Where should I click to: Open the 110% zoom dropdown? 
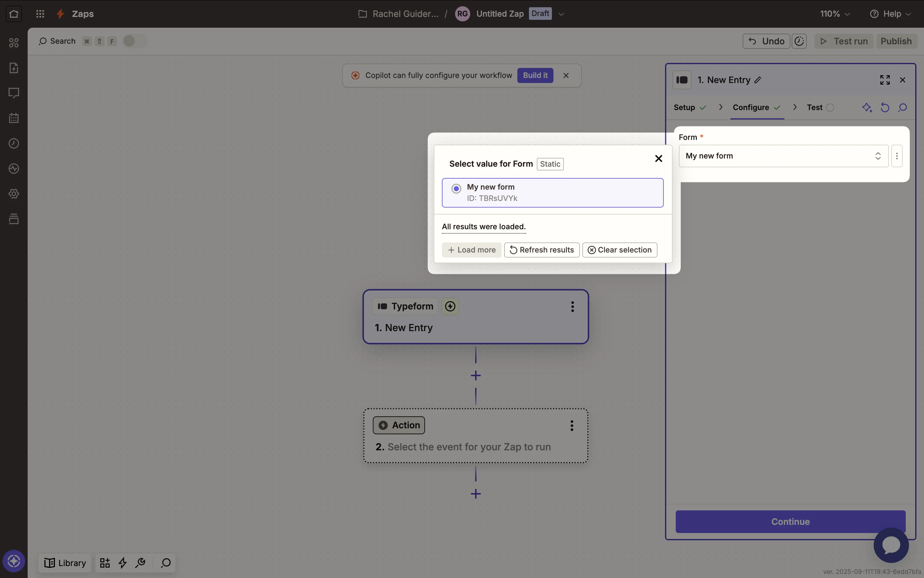835,14
